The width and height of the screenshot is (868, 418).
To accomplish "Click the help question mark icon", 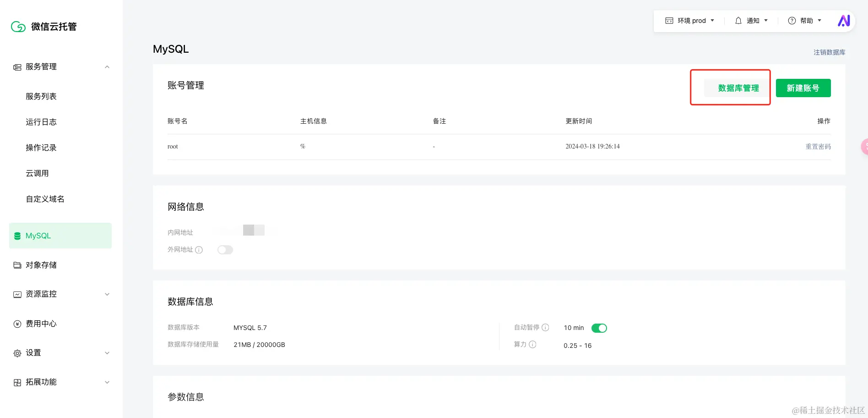I will coord(792,21).
